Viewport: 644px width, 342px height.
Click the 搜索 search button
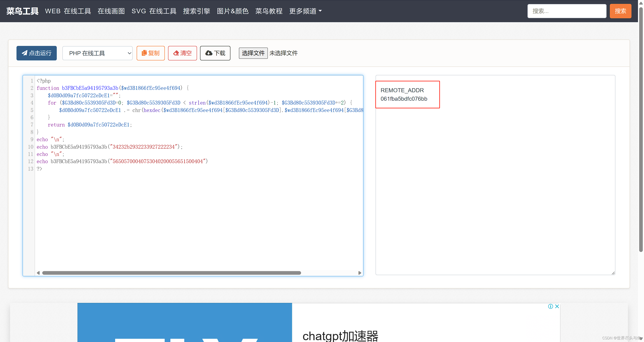(620, 11)
